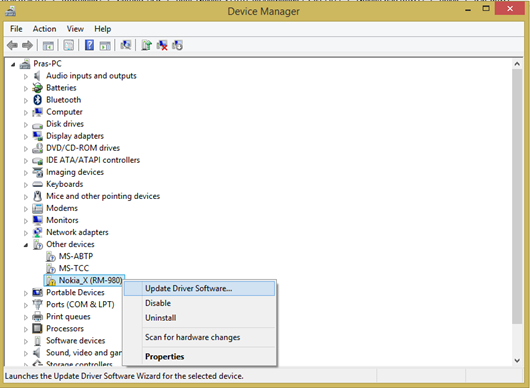This screenshot has height=388, width=530.
Task: Click the Processors chip icon
Action: pos(37,329)
